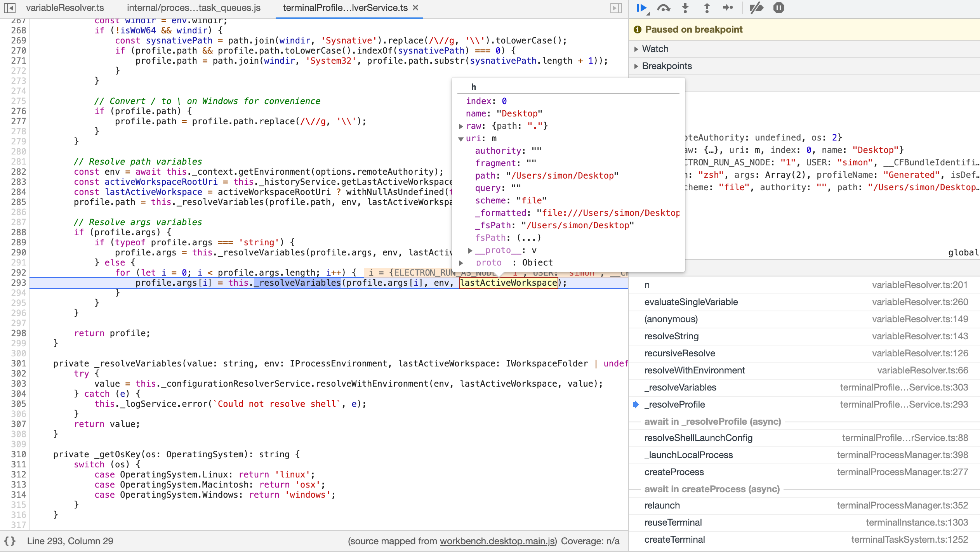Click index: 0 in popup

click(x=486, y=101)
